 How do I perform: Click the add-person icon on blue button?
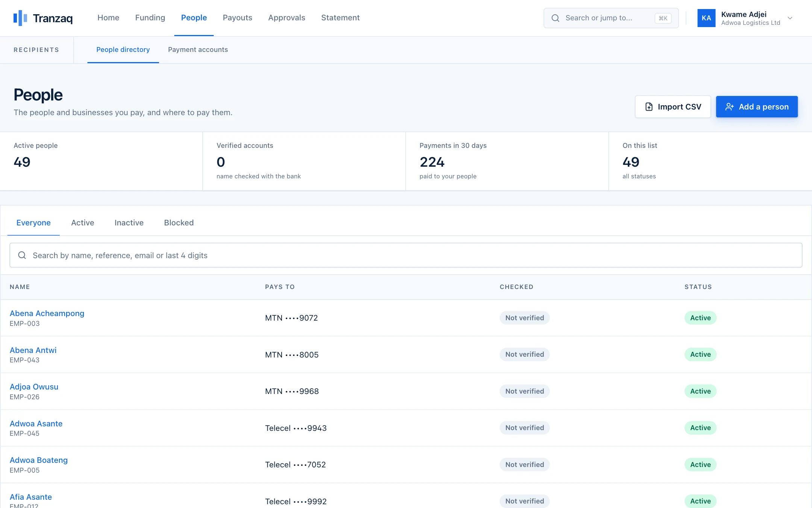(x=729, y=107)
